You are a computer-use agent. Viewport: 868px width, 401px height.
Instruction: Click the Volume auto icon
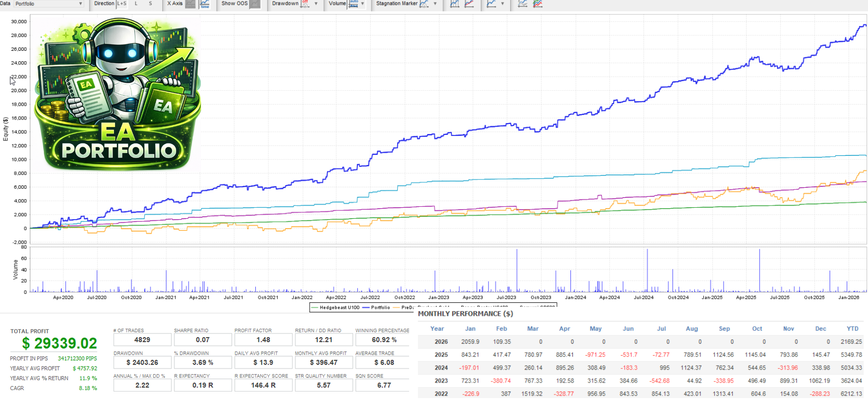[353, 4]
